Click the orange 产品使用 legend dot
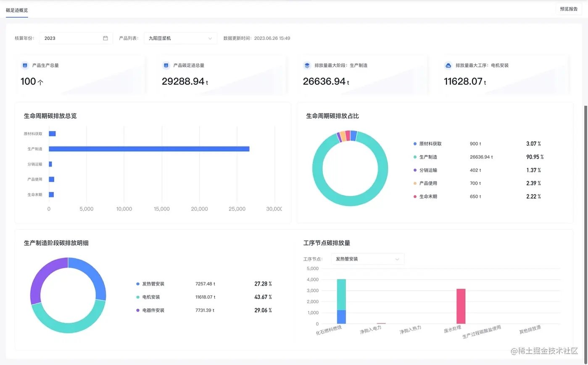 [x=415, y=183]
